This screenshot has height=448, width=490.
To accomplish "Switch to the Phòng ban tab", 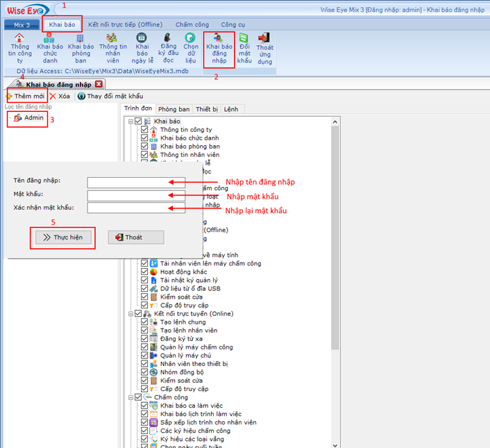I will (174, 109).
